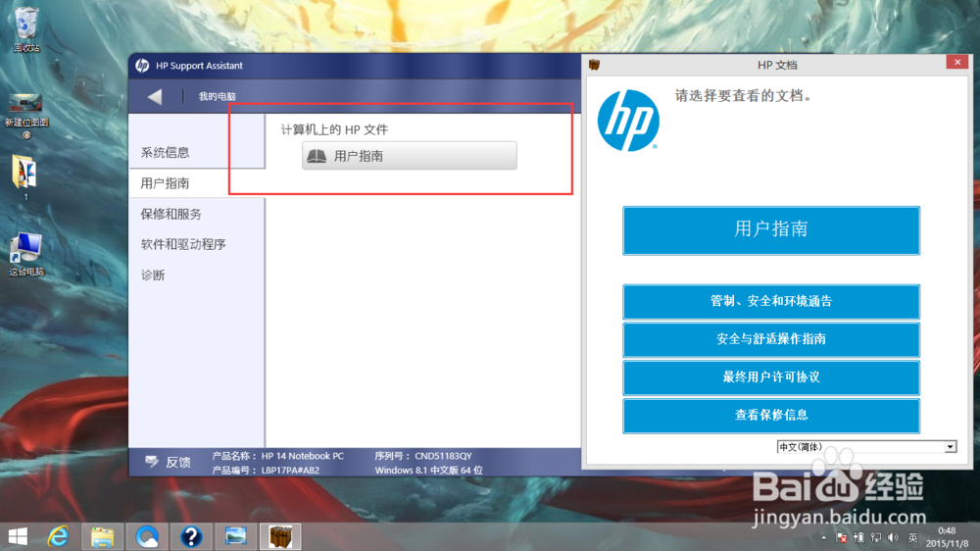This screenshot has height=551, width=980.
Task: Click the HP 文档 window title icon
Action: pyautogui.click(x=595, y=65)
